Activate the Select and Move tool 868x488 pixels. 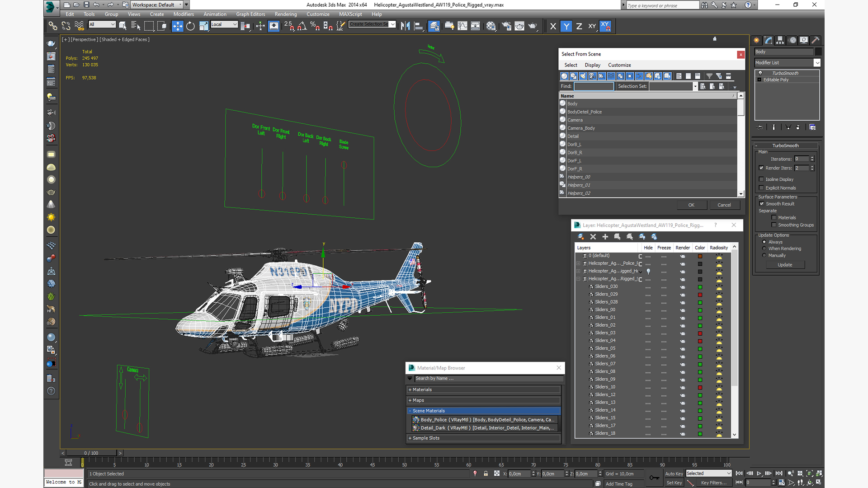point(177,26)
